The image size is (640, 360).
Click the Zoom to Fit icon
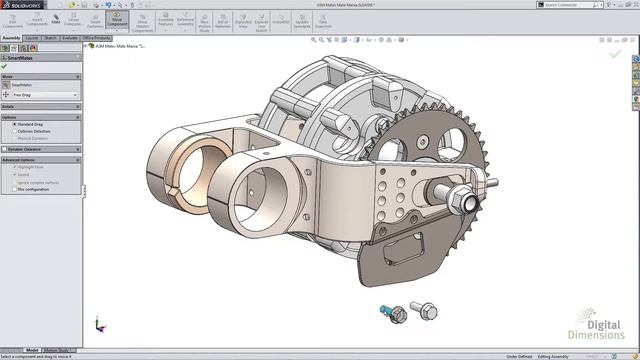(x=313, y=40)
